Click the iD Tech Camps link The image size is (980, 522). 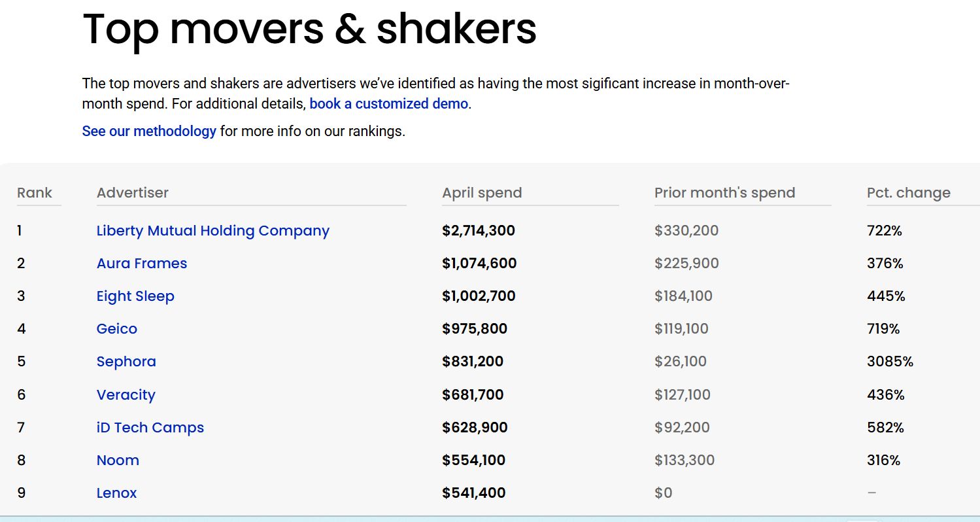[150, 428]
